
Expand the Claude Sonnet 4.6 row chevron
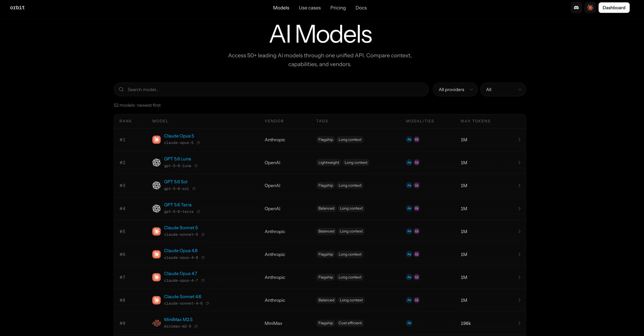pyautogui.click(x=519, y=300)
